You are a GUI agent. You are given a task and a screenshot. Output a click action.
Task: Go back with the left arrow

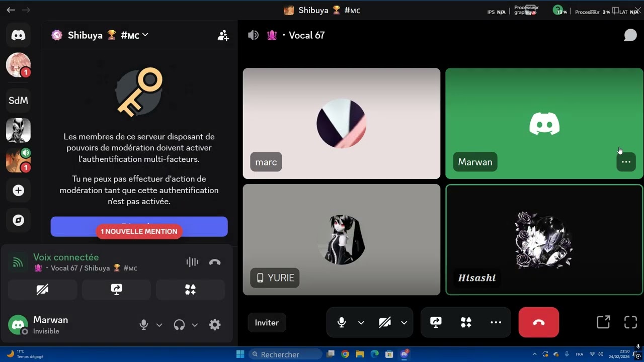click(11, 10)
